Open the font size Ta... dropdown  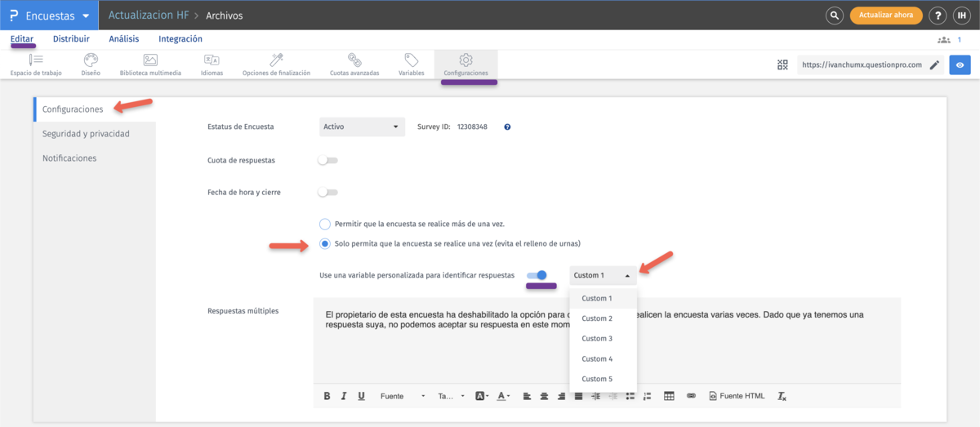pyautogui.click(x=451, y=396)
